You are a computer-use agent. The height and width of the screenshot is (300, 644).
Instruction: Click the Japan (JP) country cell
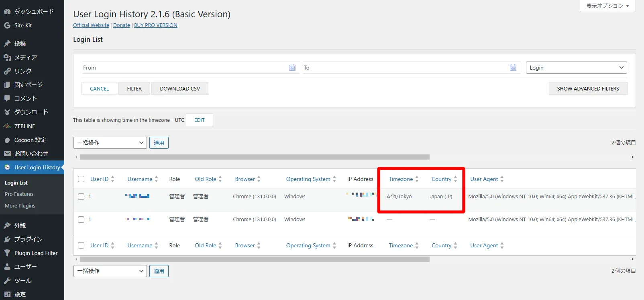coord(441,197)
